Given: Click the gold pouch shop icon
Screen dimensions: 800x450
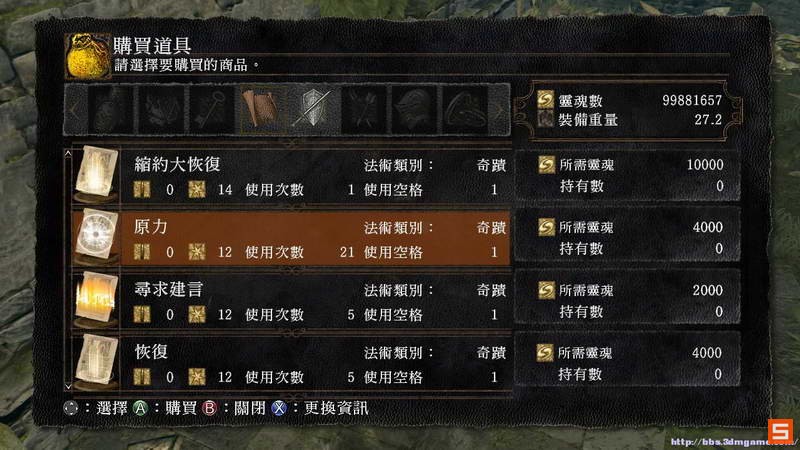Looking at the screenshot, I should tap(88, 56).
